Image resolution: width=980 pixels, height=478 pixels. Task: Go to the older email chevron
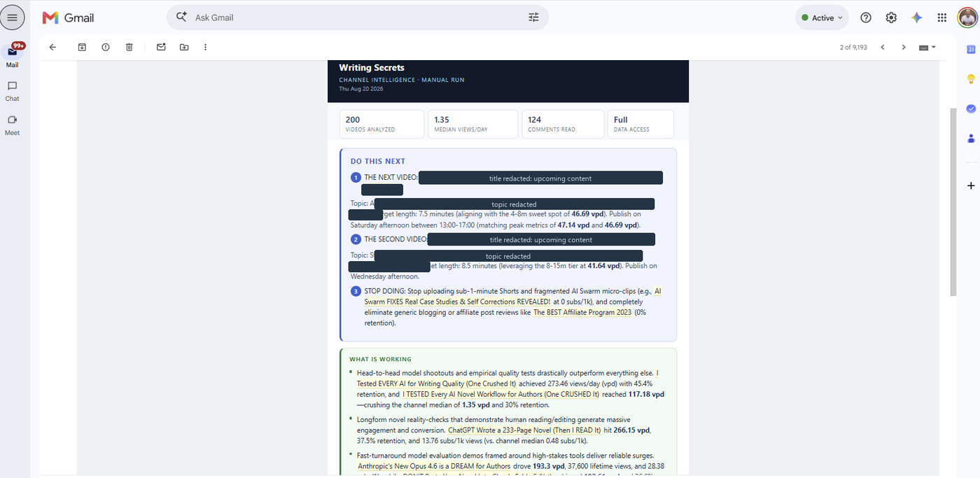pyautogui.click(x=904, y=47)
